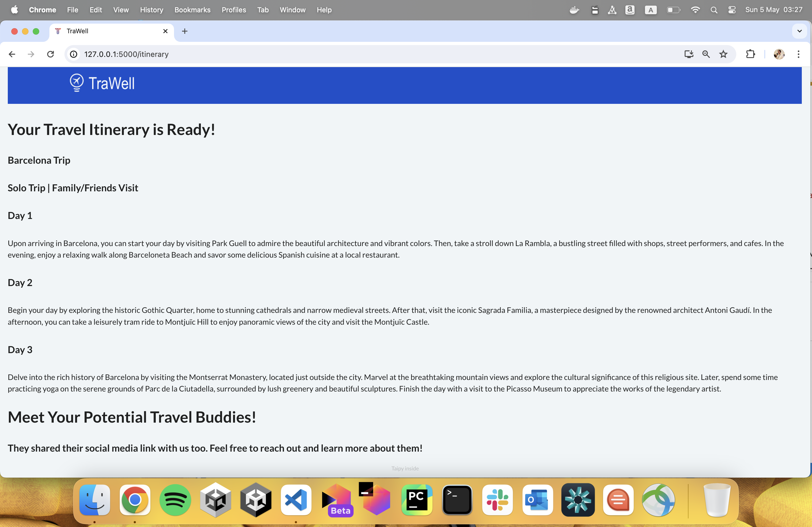The image size is (812, 527).
Task: Open Spotify from the dock
Action: tap(175, 500)
